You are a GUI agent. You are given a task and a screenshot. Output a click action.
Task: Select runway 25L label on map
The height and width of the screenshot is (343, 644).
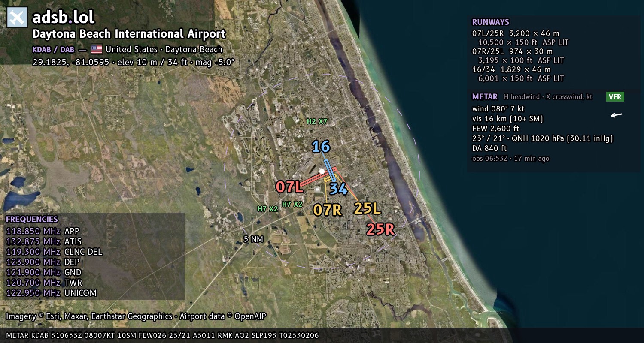pos(368,208)
